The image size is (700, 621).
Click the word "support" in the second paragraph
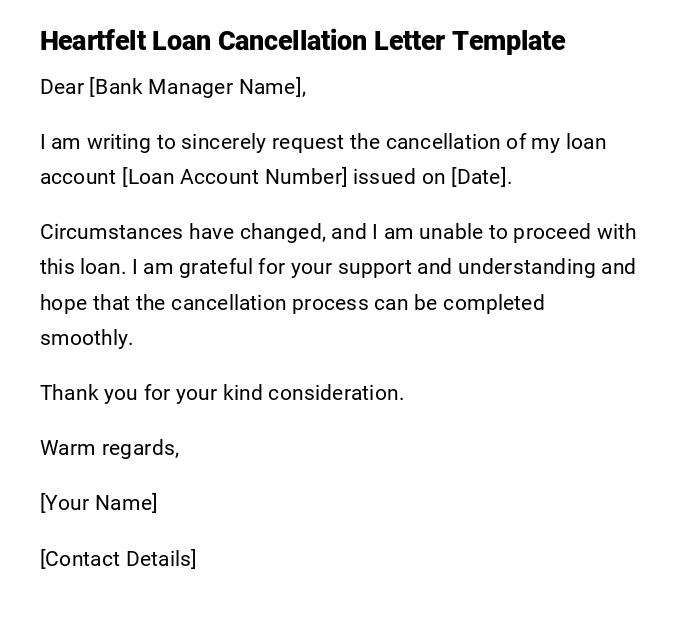374,267
